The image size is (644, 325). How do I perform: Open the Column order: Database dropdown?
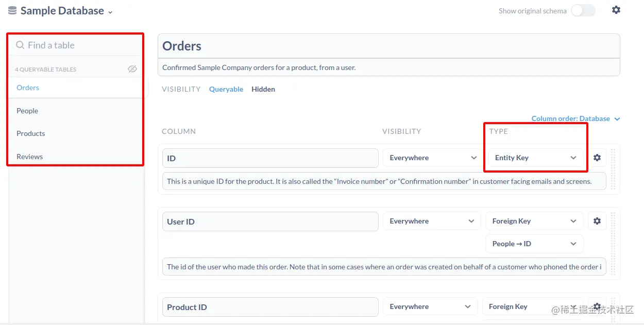(575, 118)
